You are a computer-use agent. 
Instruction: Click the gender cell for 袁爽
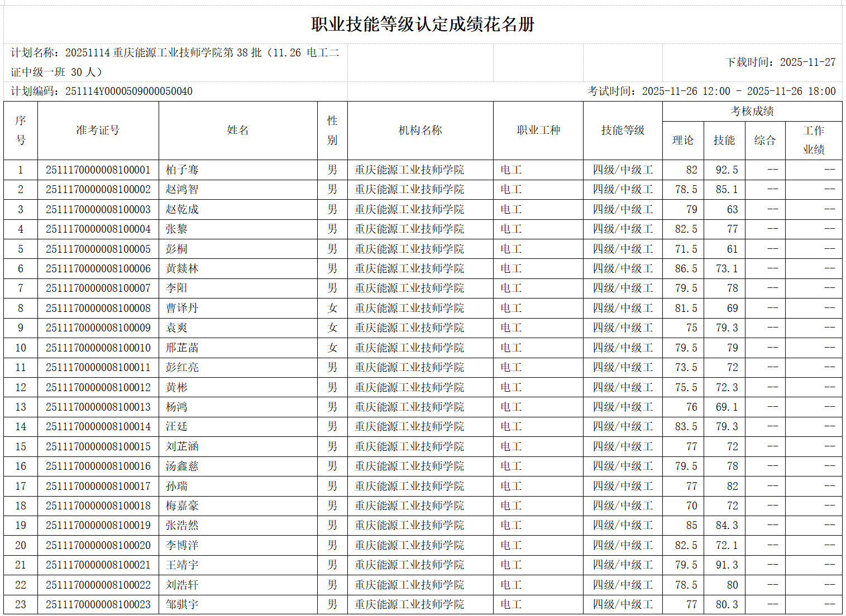click(332, 328)
